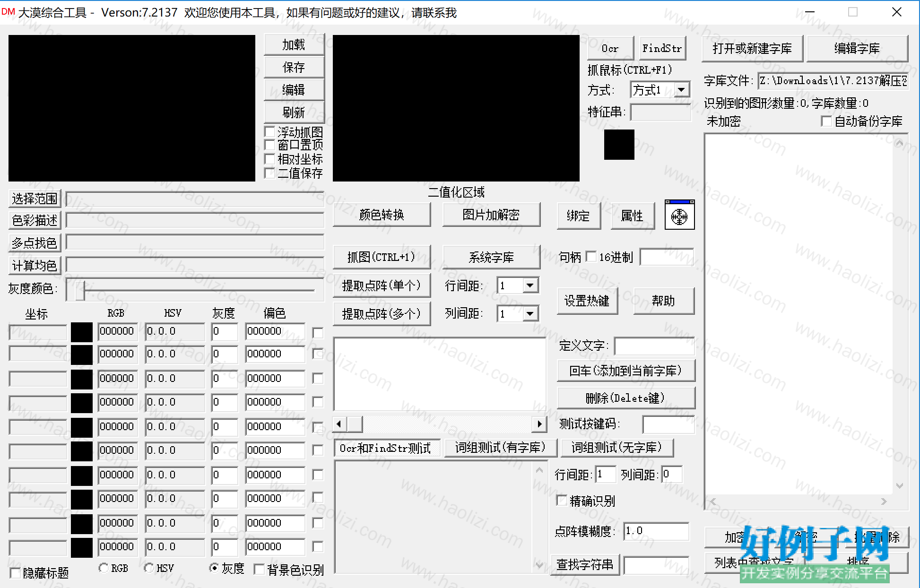
Task: Click the 字库文件 path field
Action: click(x=833, y=81)
